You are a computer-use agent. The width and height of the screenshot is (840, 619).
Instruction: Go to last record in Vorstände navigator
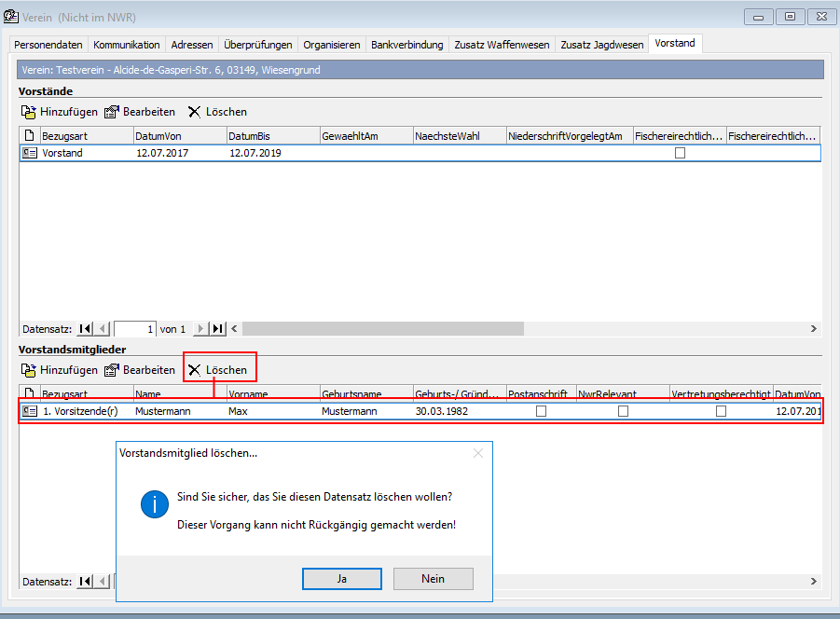(x=217, y=328)
